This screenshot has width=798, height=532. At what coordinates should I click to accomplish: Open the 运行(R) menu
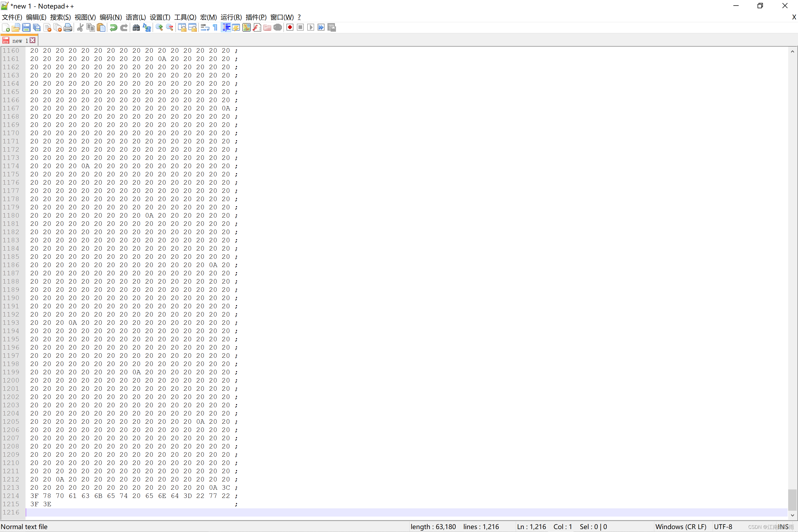click(231, 17)
